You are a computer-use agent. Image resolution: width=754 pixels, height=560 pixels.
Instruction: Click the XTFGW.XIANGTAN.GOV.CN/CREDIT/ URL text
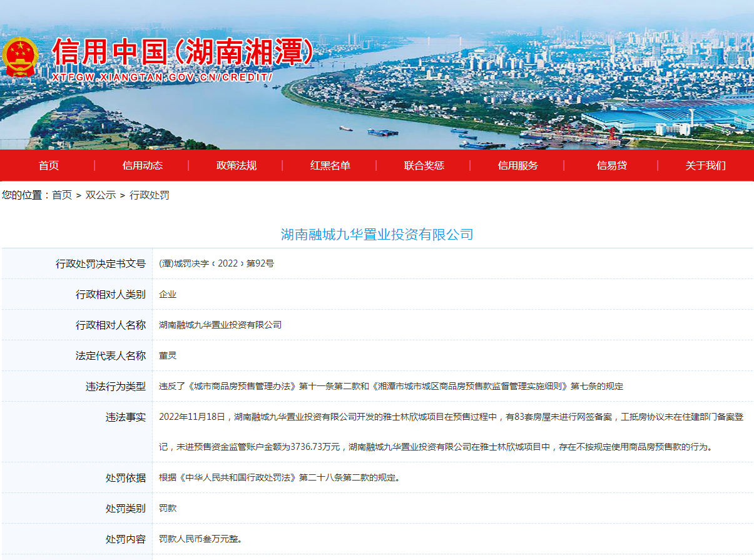point(162,77)
